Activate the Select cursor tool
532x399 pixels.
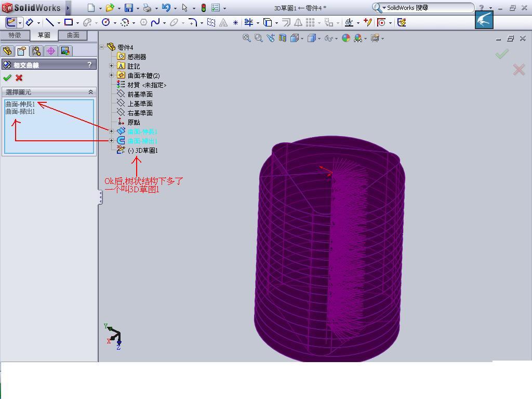tap(184, 7)
